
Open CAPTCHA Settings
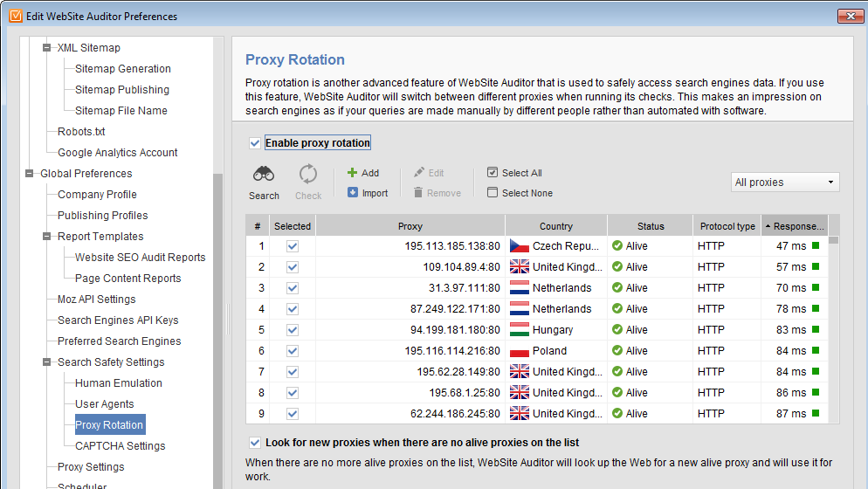[121, 446]
